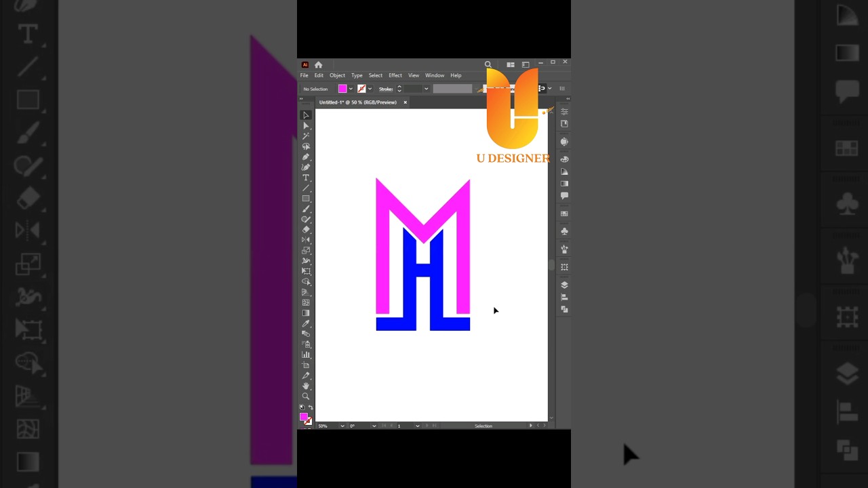Screen dimensions: 868x488
Task: Select the Scale tool
Action: (306, 251)
